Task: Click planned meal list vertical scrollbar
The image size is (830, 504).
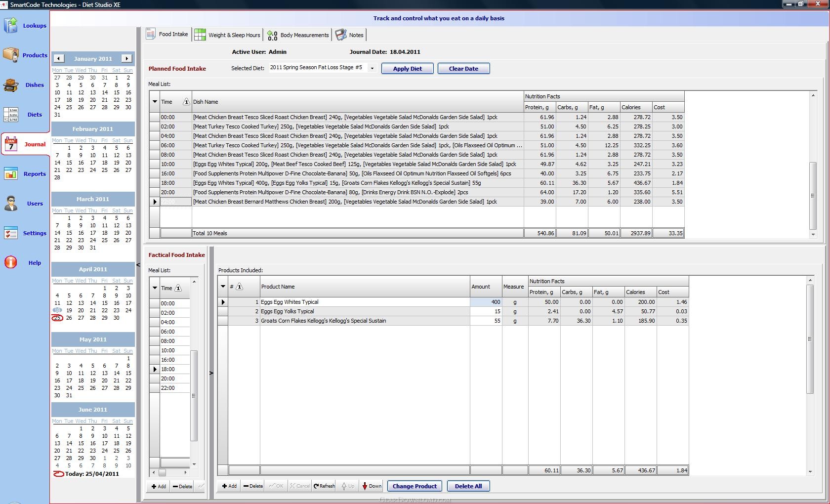Action: (x=813, y=195)
